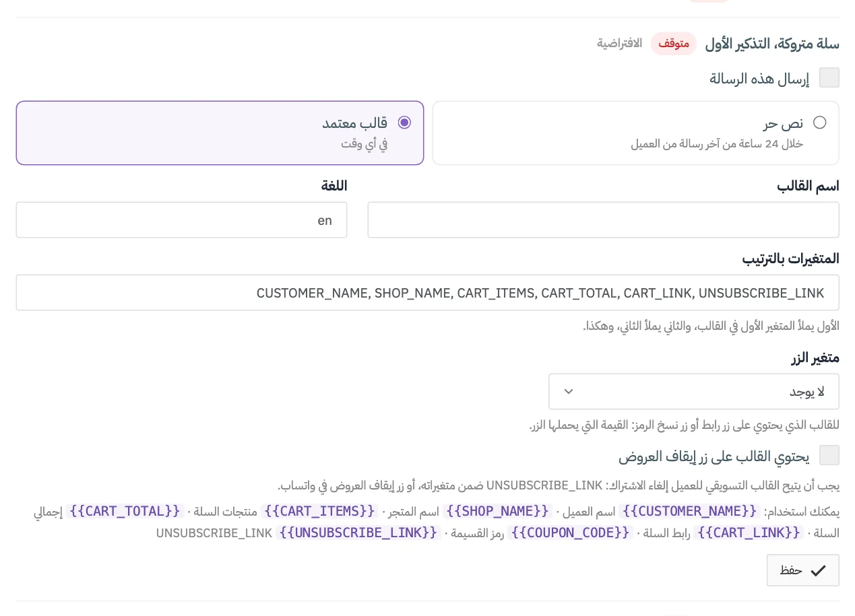Click the {{UNSUBSCRIBE_LINK}} variable tag
The image size is (855, 616).
[358, 533]
